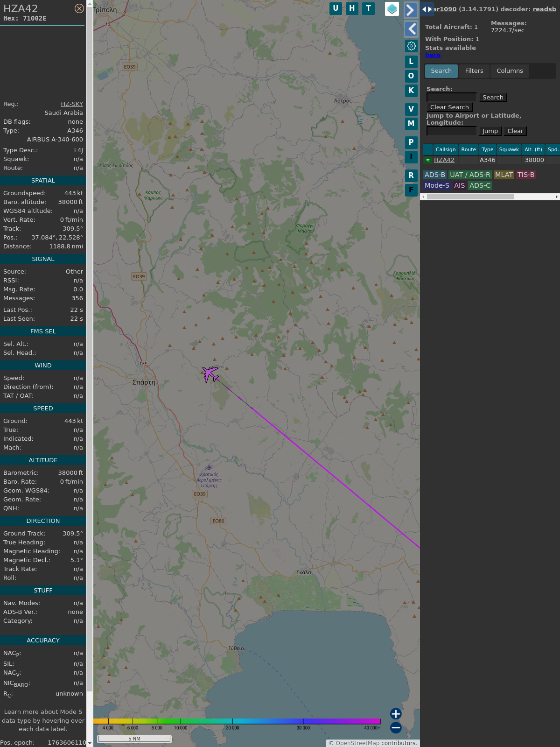Click the Pos. 37.084°, 22.528° value
The height and width of the screenshot is (747, 560).
point(57,237)
